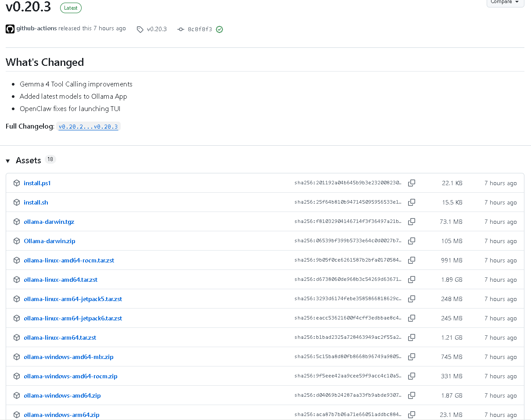Download install.sh
531x420 pixels.
pos(36,202)
